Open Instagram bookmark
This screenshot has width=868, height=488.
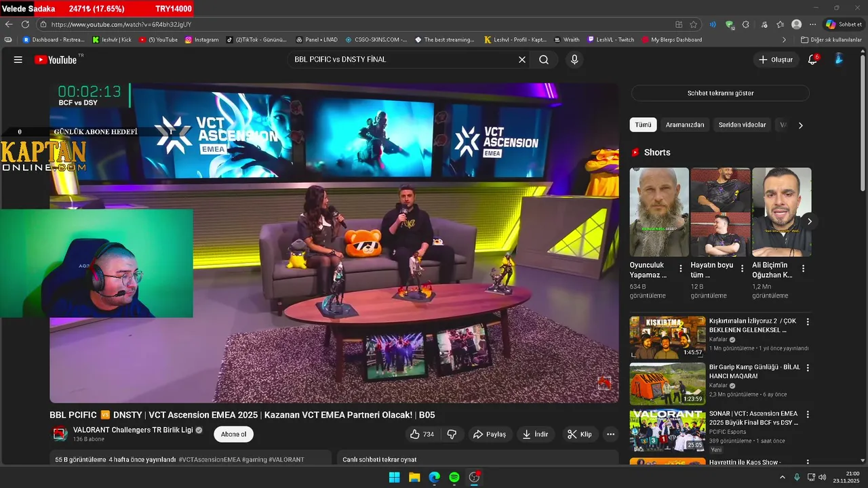point(202,40)
